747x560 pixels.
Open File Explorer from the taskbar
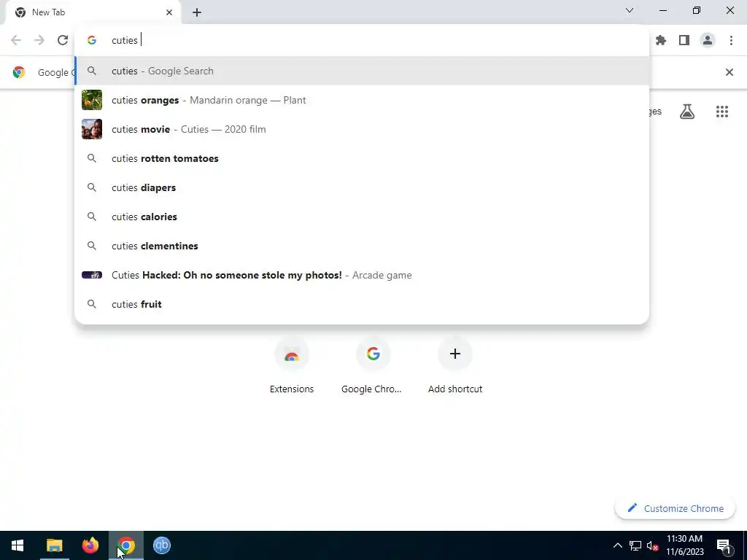click(54, 545)
